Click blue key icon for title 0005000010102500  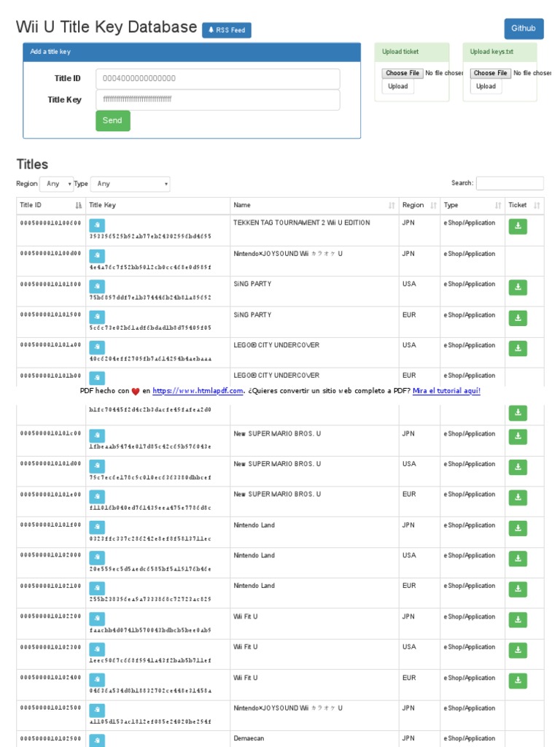click(97, 711)
